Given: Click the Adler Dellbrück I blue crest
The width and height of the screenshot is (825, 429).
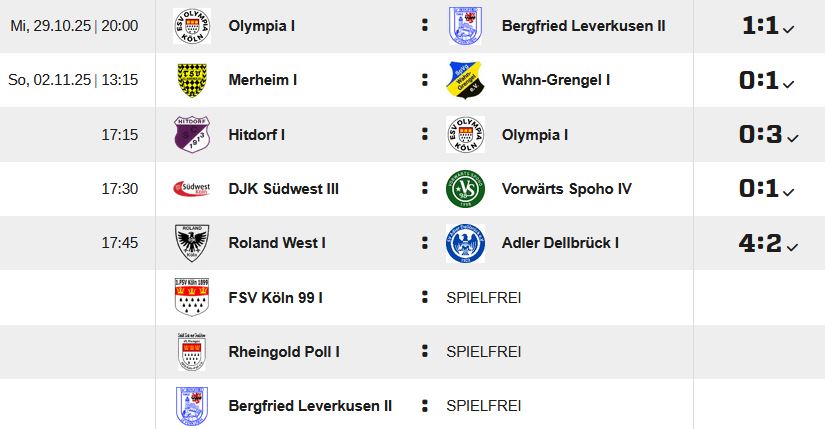Looking at the screenshot, I should (465, 242).
